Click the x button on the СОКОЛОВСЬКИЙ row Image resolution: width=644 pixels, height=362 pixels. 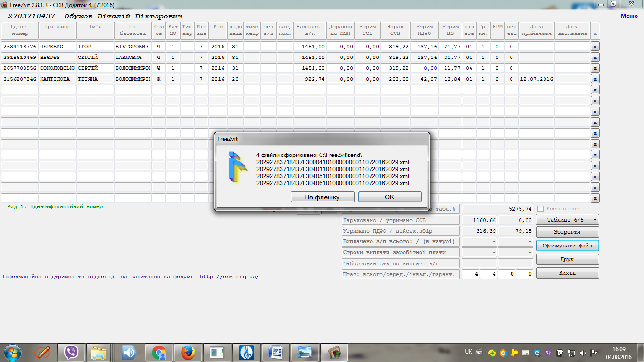(595, 68)
